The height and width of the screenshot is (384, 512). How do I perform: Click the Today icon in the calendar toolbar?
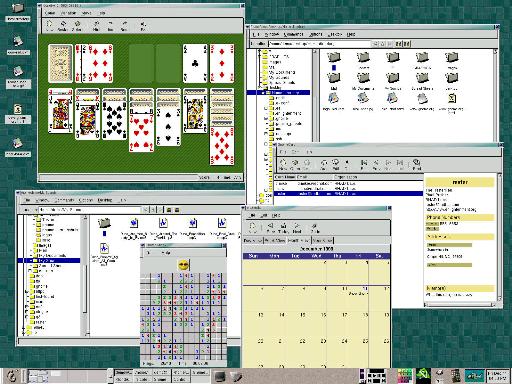point(283,228)
